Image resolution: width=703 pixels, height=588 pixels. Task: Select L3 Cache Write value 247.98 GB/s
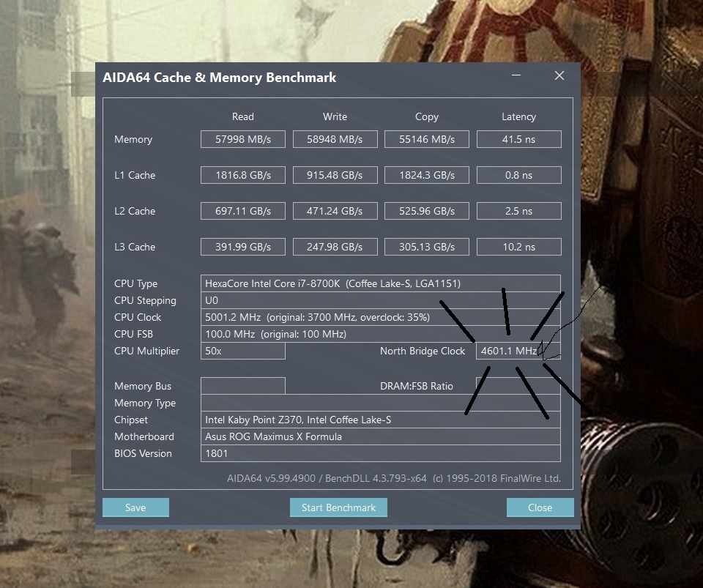[335, 247]
